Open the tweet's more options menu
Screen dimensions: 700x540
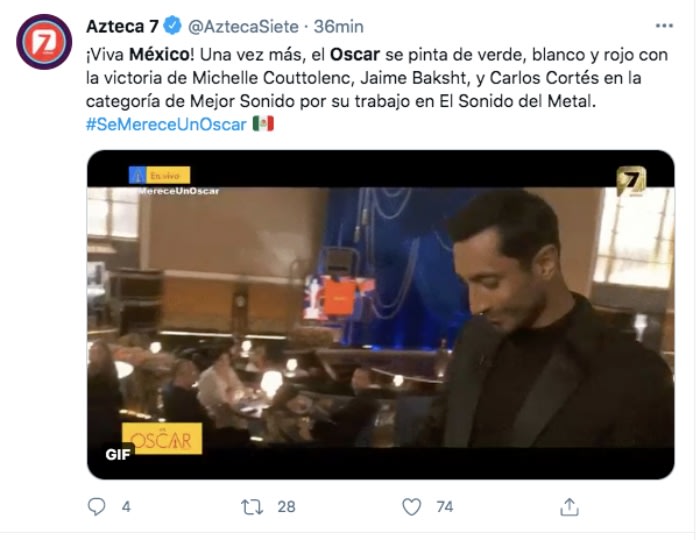(x=664, y=26)
